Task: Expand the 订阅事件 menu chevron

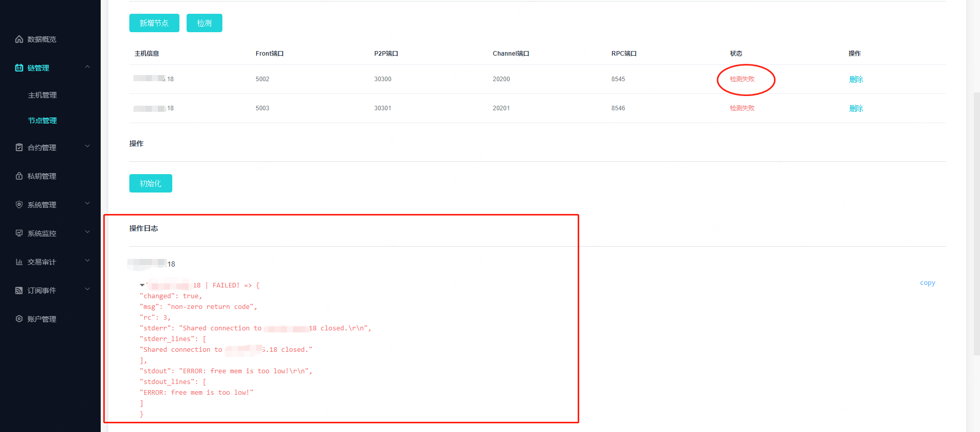Action: pyautogui.click(x=87, y=289)
